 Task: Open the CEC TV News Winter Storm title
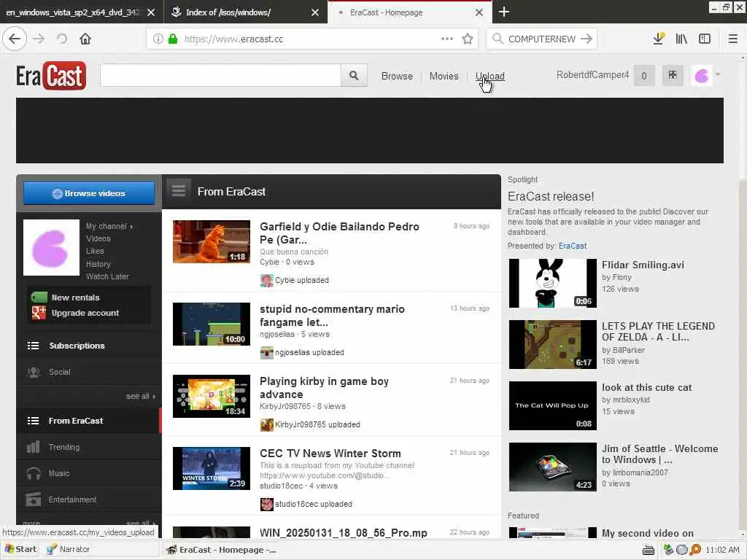click(x=330, y=454)
